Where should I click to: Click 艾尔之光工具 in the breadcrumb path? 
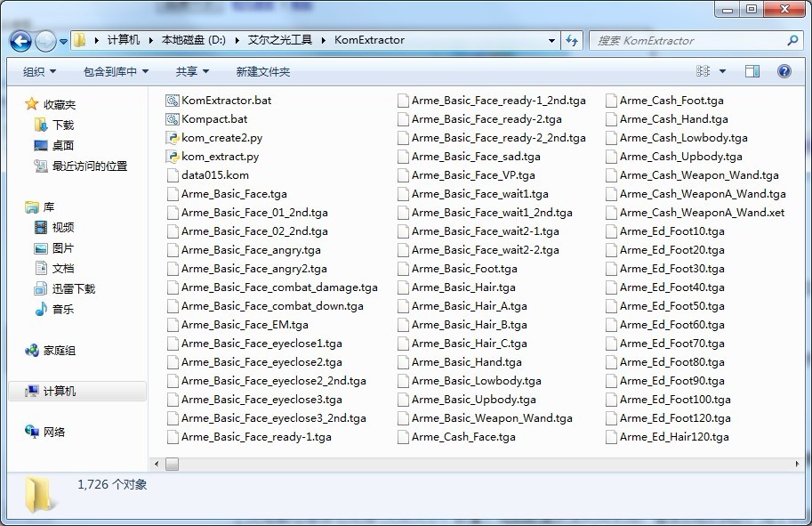click(278, 40)
